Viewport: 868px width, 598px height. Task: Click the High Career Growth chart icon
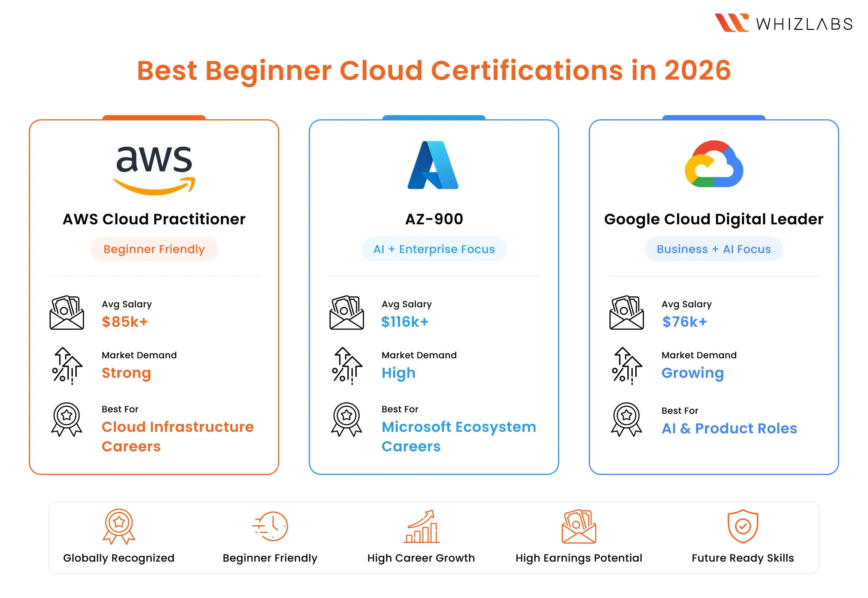pyautogui.click(x=421, y=526)
